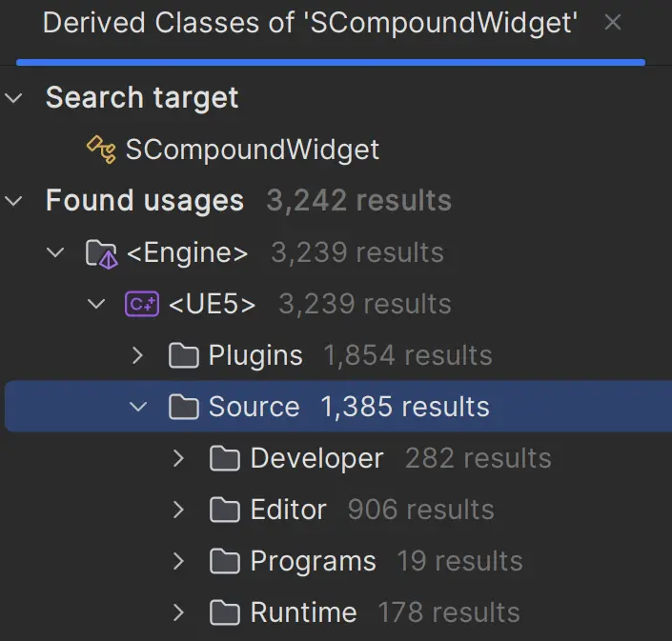The image size is (672, 641).
Task: Expand the Developer folder chevron
Action: coord(179,459)
